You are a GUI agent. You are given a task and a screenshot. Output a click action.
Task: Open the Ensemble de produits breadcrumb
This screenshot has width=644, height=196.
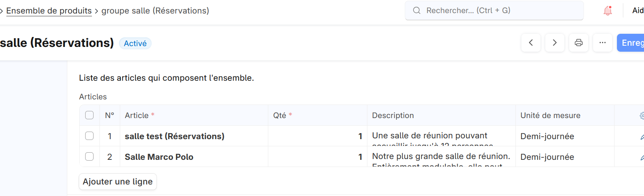49,11
